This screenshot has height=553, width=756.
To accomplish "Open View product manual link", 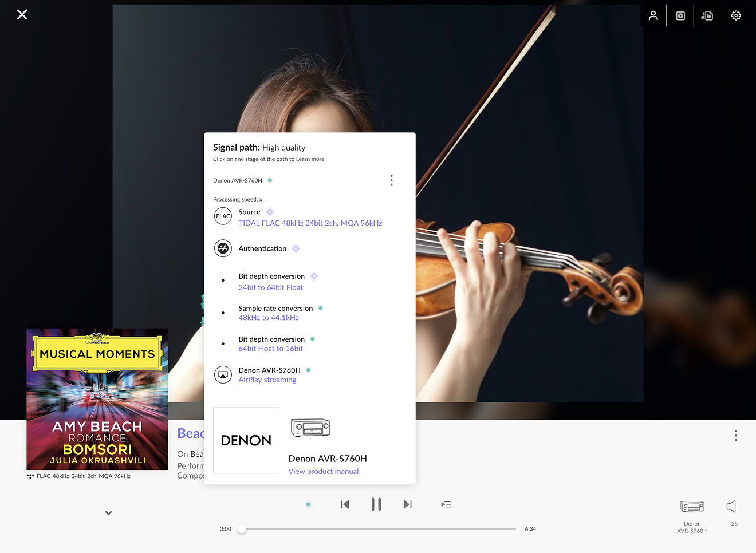I will coord(323,471).
